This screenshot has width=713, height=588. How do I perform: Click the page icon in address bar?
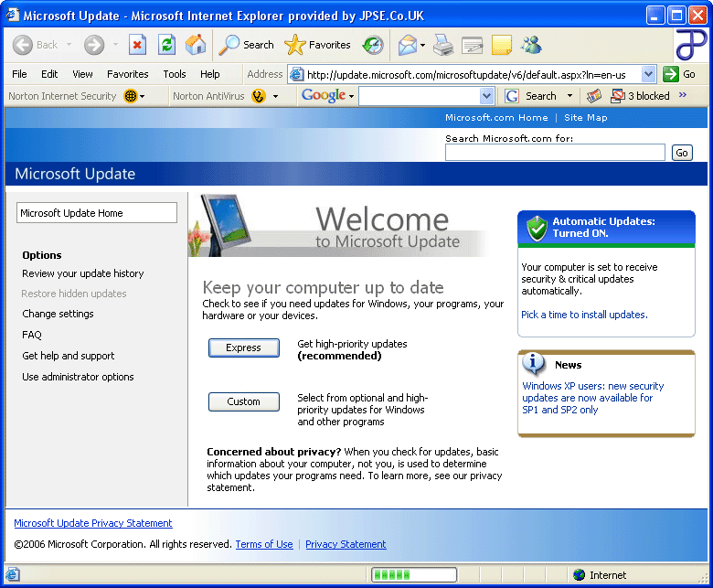297,74
